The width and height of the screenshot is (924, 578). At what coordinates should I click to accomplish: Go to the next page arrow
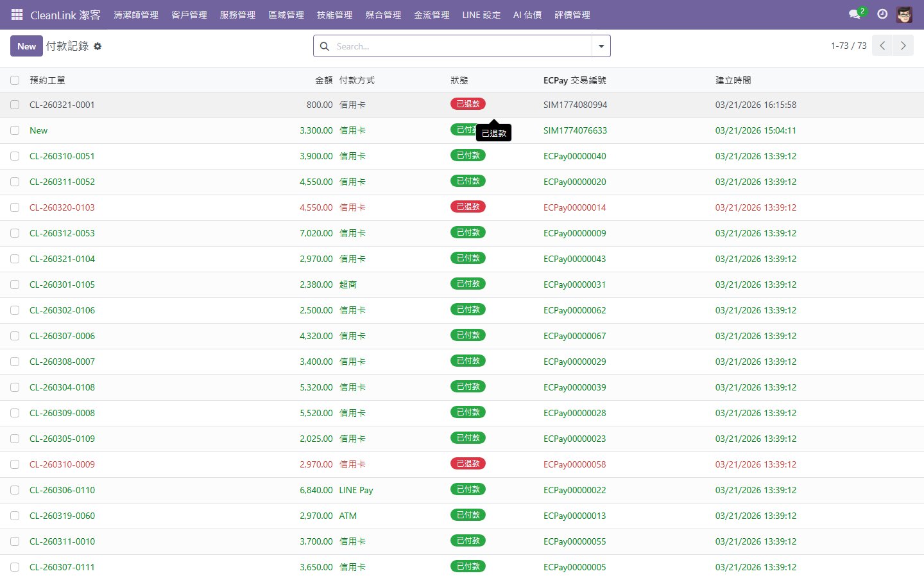click(x=903, y=46)
